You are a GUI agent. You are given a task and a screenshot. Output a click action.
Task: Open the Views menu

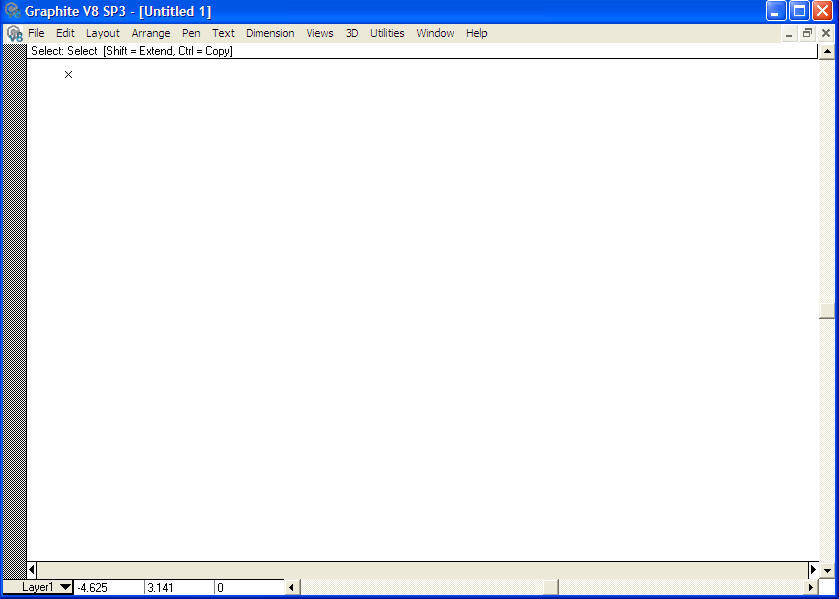point(320,33)
